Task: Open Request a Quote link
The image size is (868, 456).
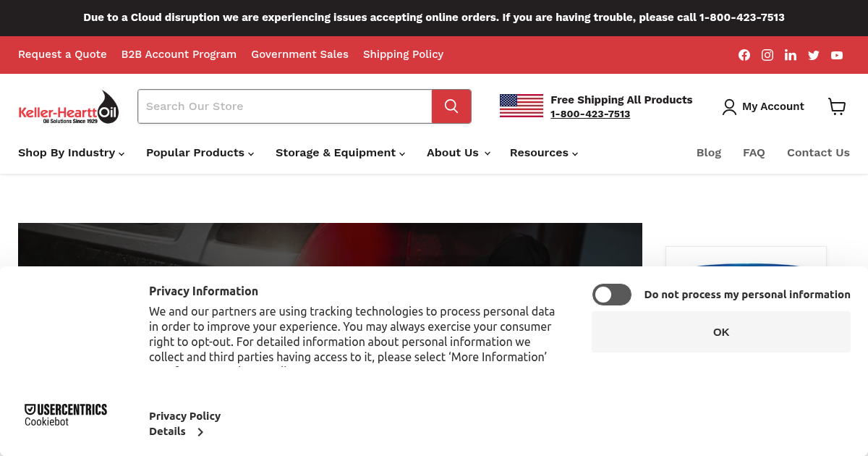Action: coord(62,54)
